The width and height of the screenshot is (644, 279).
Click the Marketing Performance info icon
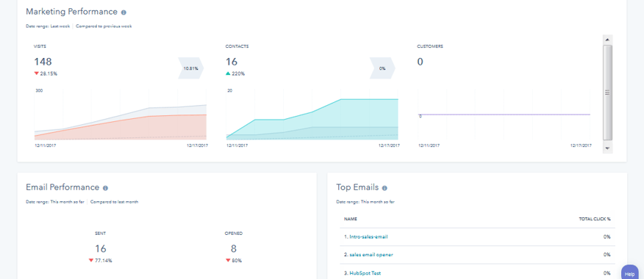coord(124,12)
